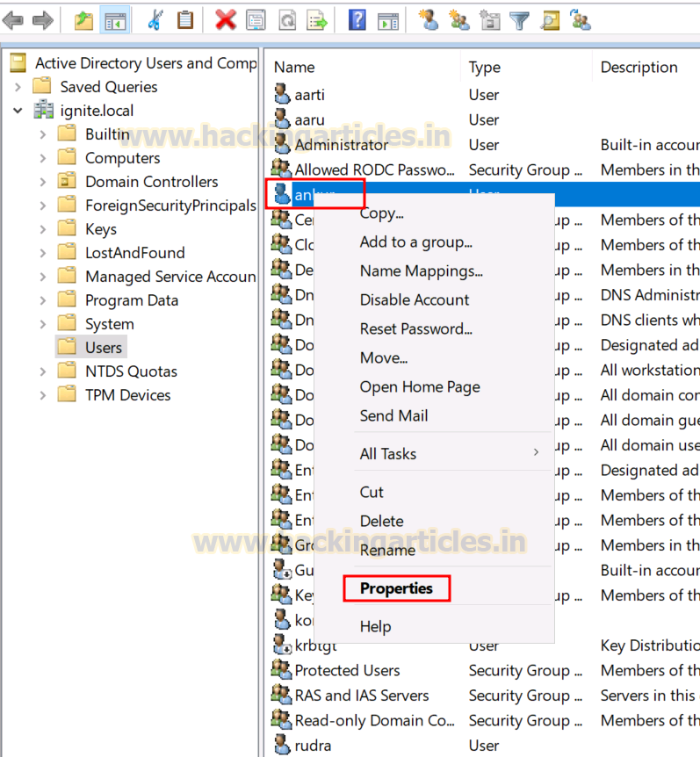Click the red Delete X toolbar icon
This screenshot has height=757, width=700.
pyautogui.click(x=226, y=20)
